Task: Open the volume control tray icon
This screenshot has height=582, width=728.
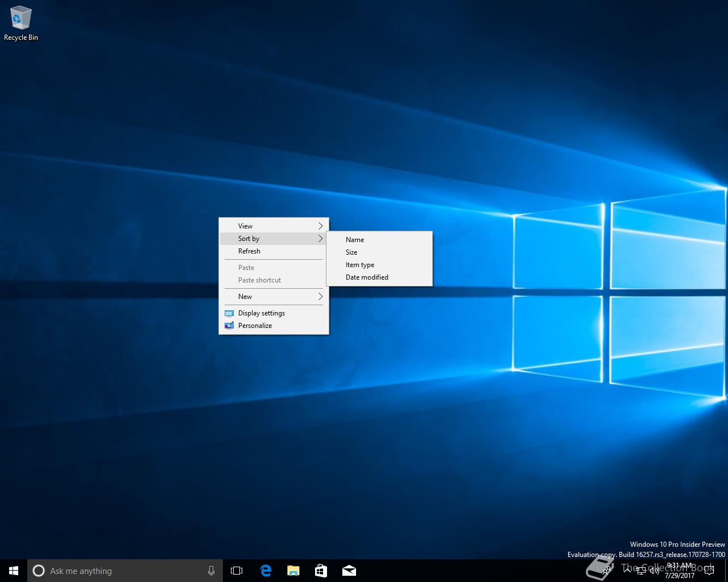Action: [x=654, y=571]
